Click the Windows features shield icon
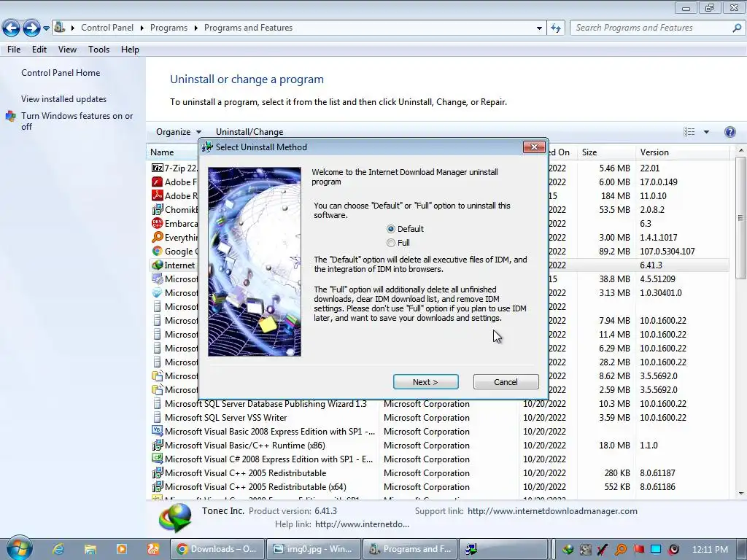The image size is (747, 560). click(x=10, y=116)
